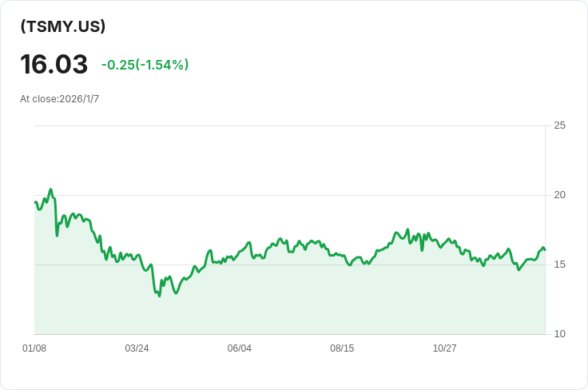Click the horizontal gridline at the 20 level
The height and width of the screenshot is (390, 588).
[288, 195]
